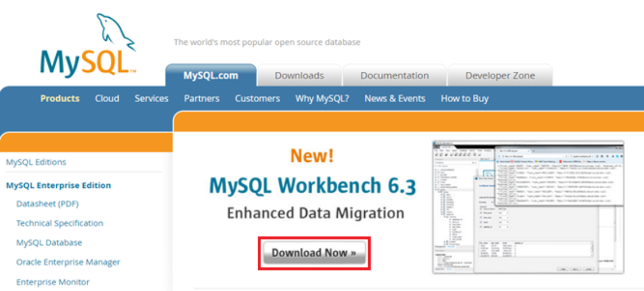Viewport: 644px width, 291px height.
Task: Open the Datasheet (PDF) link
Action: tap(47, 204)
